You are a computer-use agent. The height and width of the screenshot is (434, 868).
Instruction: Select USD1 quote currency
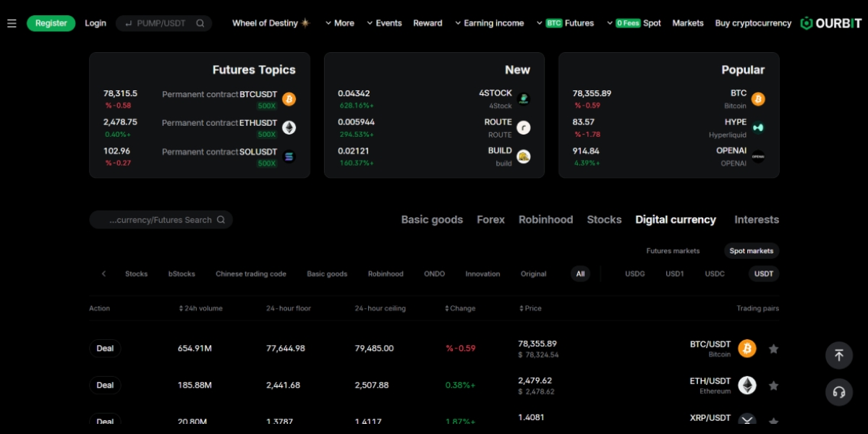pyautogui.click(x=675, y=274)
